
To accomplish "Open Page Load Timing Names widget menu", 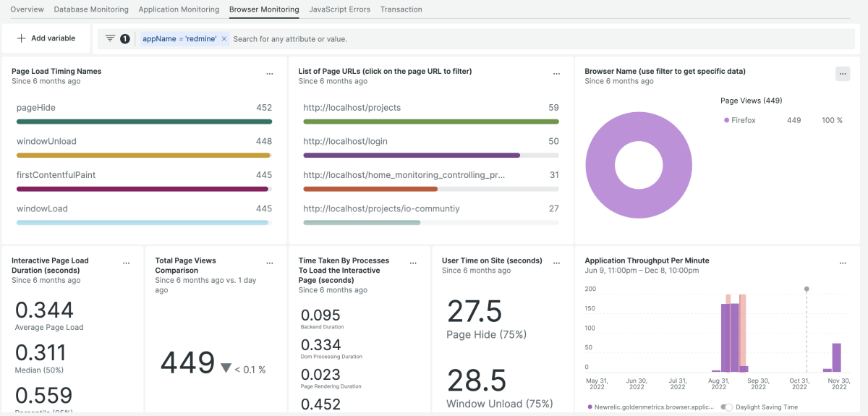I will click(270, 74).
